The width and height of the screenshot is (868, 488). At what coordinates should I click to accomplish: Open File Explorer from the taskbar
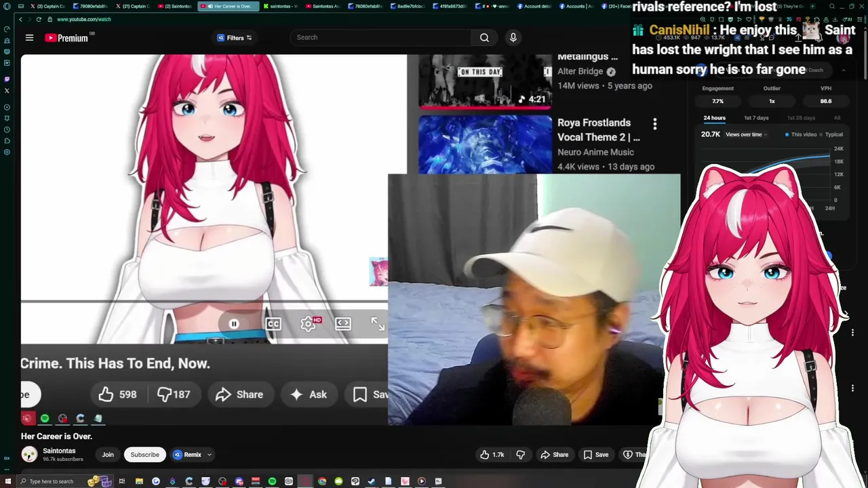139,481
